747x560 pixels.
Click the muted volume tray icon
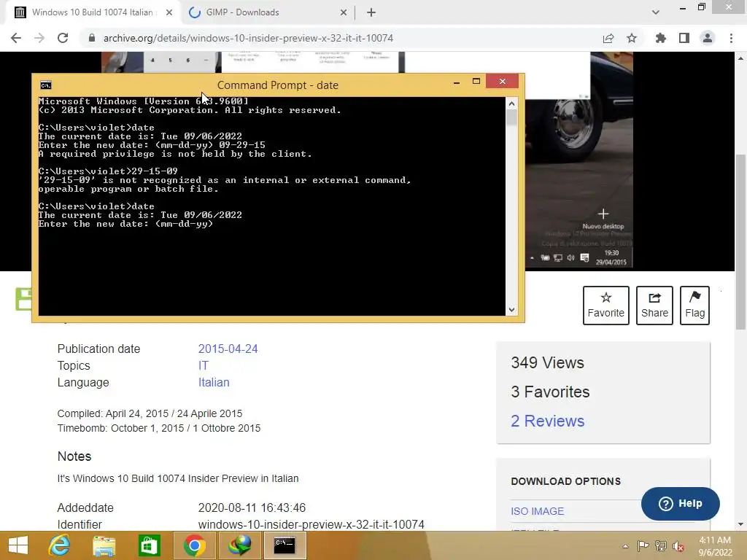coord(678,546)
